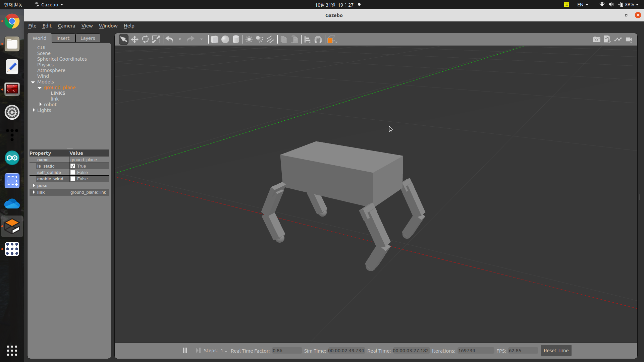Viewport: 644px width, 362px height.
Task: Toggle the snap magnet tool
Action: click(x=318, y=40)
